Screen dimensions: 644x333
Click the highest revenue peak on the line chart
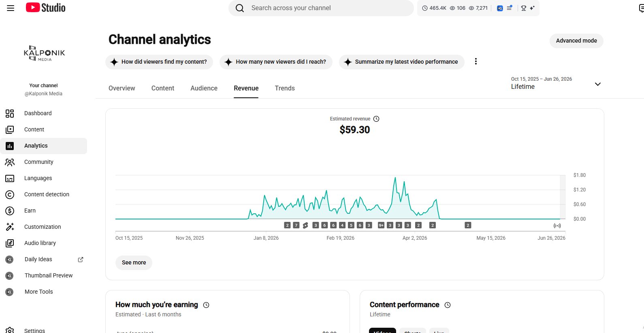395,178
